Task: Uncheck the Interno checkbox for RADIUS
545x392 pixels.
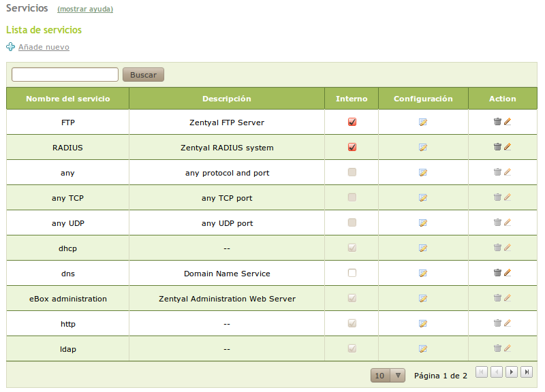Action: coord(352,147)
